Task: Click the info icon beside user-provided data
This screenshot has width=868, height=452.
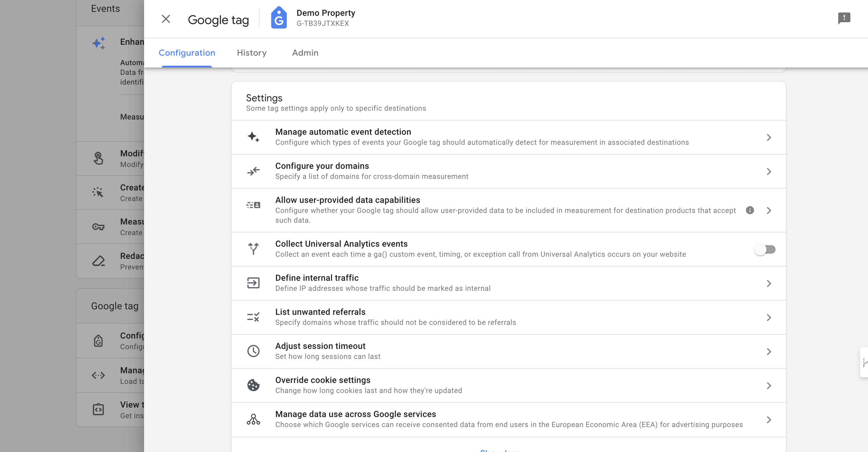Action: pyautogui.click(x=750, y=210)
